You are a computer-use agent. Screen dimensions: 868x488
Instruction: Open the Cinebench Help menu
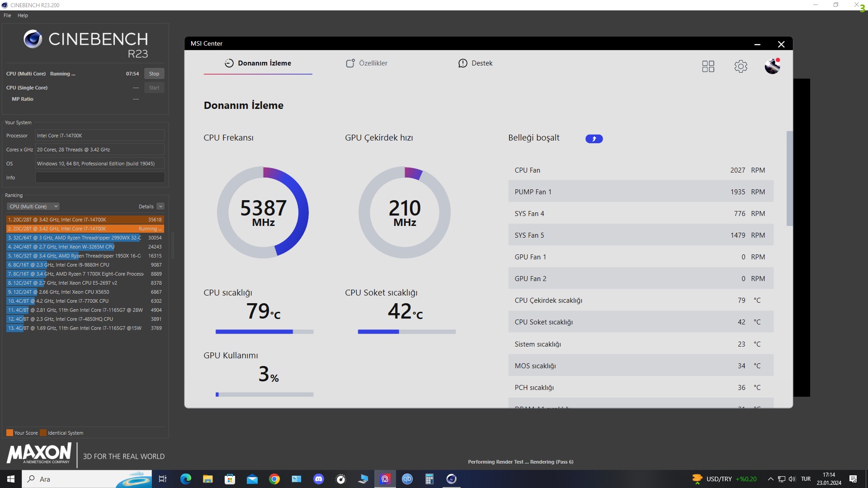coord(23,15)
